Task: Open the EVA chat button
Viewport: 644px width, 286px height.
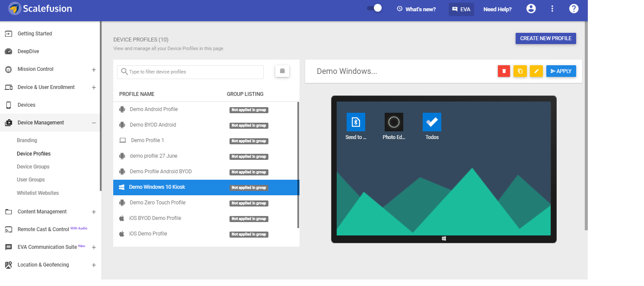Action: pos(461,9)
